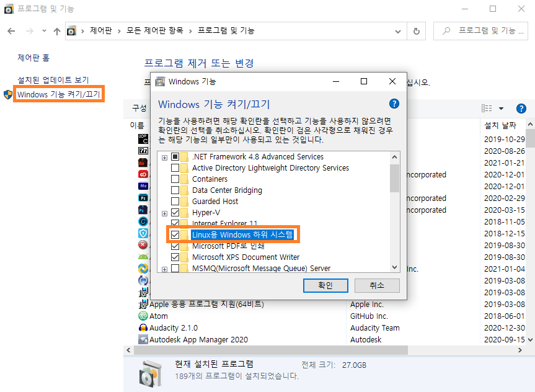Image resolution: width=535 pixels, height=392 pixels.
Task: Click 프로그램 및 기능 breadcrumb
Action: click(x=226, y=31)
